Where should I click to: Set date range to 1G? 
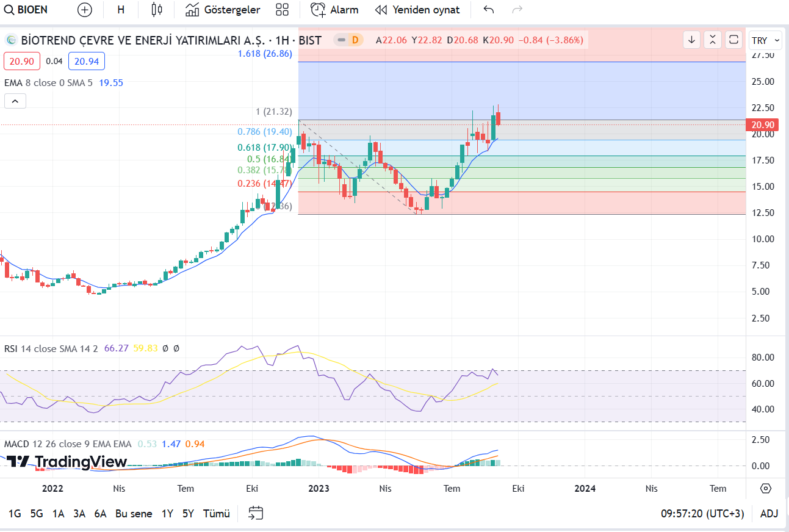tap(15, 514)
